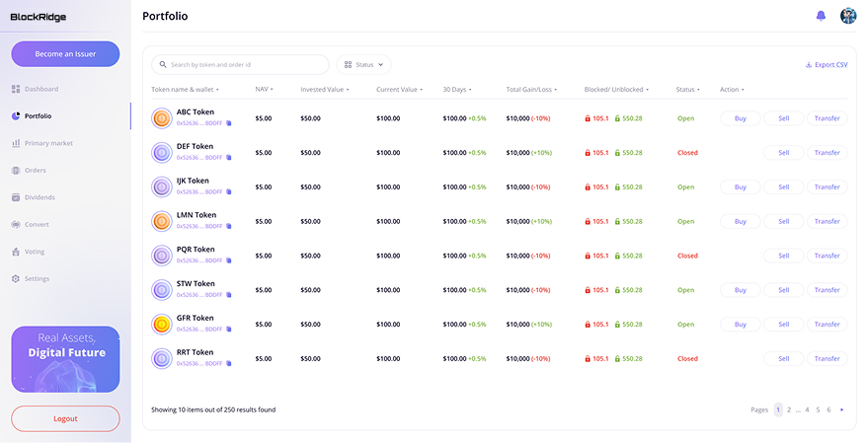Copy the PQR Token wallet address
868x443 pixels.
(228, 261)
